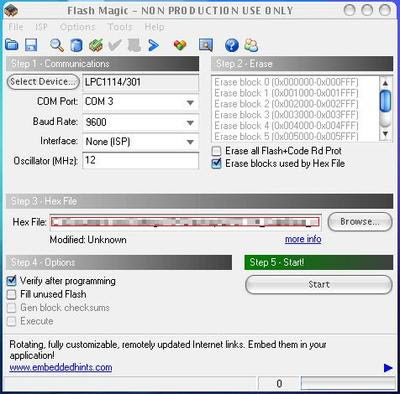This screenshot has height=394, width=400.
Task: Click the blue arrow go icon
Action: (153, 45)
